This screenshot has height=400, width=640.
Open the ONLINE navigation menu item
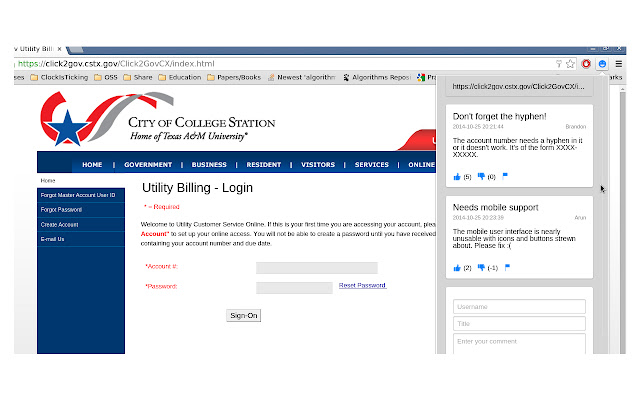coord(422,164)
